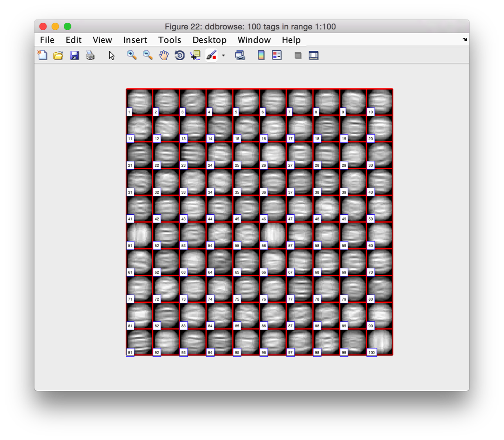Save the figure using the floppy disk icon

click(x=74, y=55)
